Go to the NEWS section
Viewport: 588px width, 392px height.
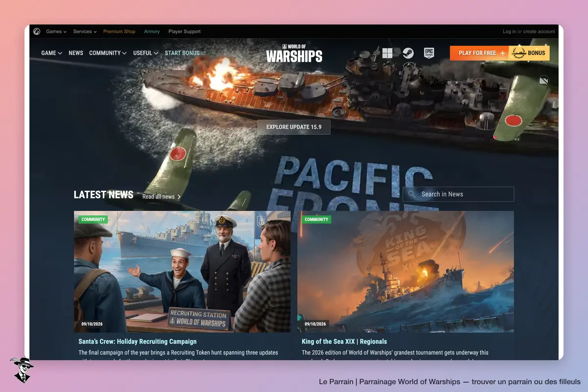point(76,53)
